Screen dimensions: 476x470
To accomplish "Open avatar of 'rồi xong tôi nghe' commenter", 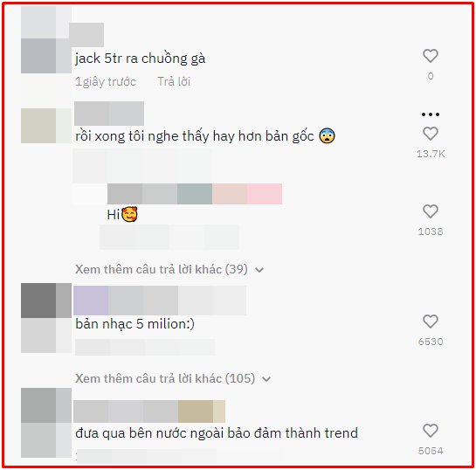I will pyautogui.click(x=46, y=126).
